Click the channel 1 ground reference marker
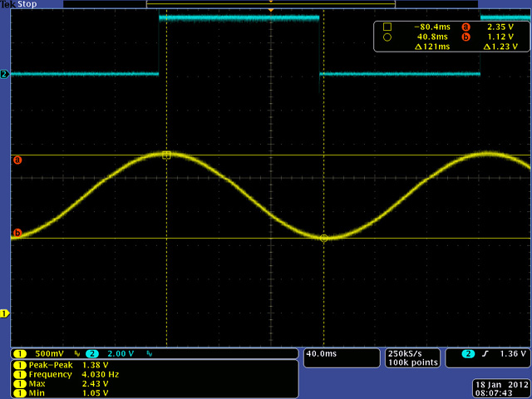 (x=4, y=313)
